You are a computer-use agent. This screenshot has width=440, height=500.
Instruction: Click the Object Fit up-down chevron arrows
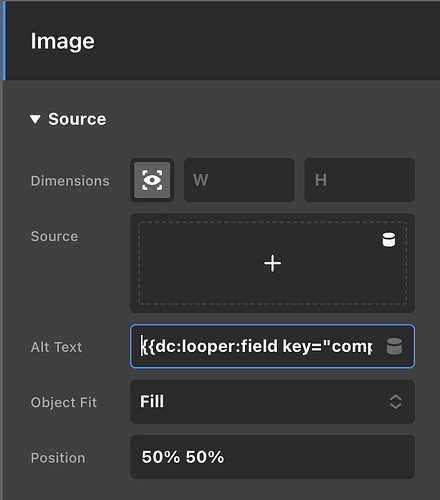pyautogui.click(x=395, y=402)
